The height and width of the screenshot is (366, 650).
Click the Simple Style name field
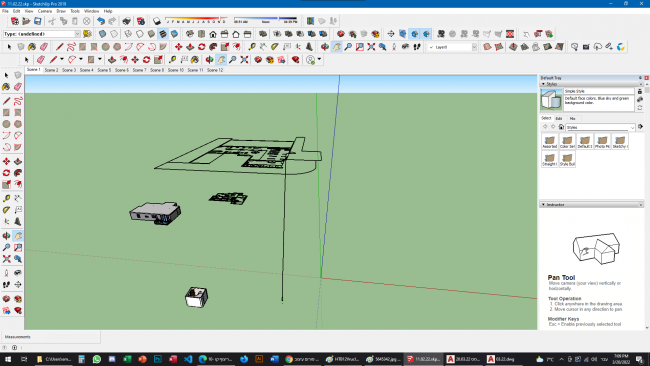(x=599, y=91)
